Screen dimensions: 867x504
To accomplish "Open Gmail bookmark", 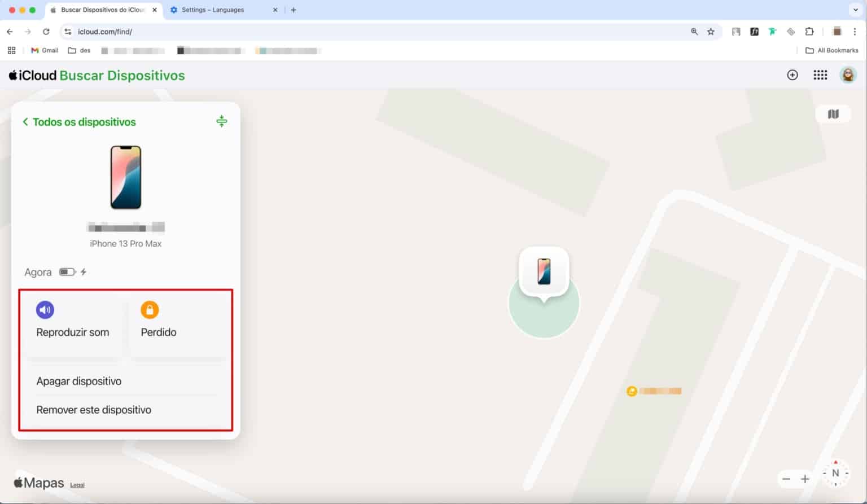I will click(x=45, y=50).
